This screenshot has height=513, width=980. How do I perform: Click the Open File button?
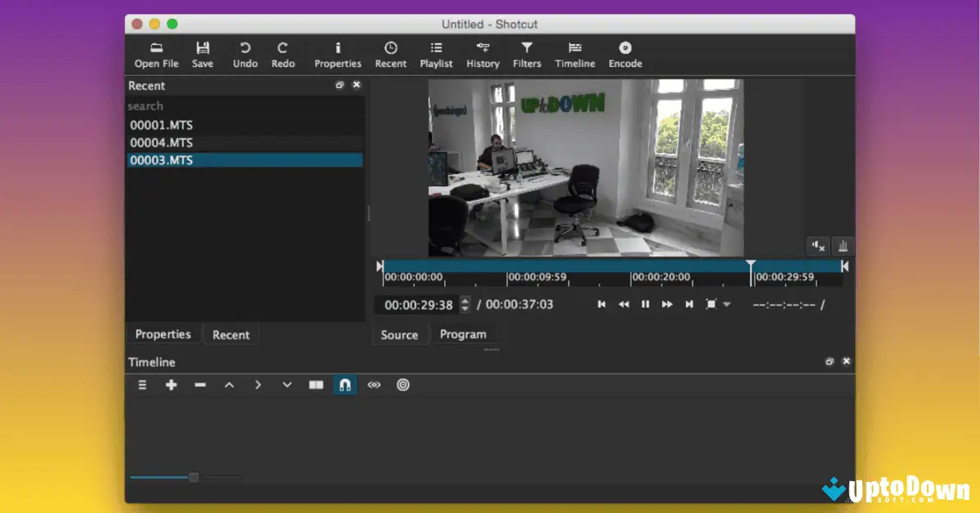tap(156, 54)
